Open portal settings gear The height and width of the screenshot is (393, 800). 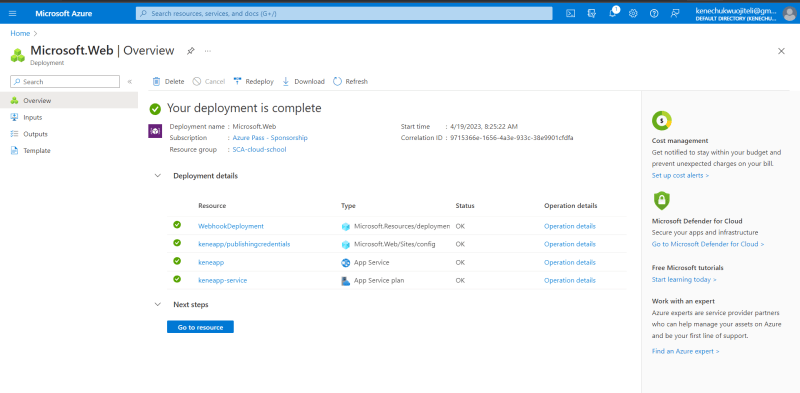click(633, 13)
